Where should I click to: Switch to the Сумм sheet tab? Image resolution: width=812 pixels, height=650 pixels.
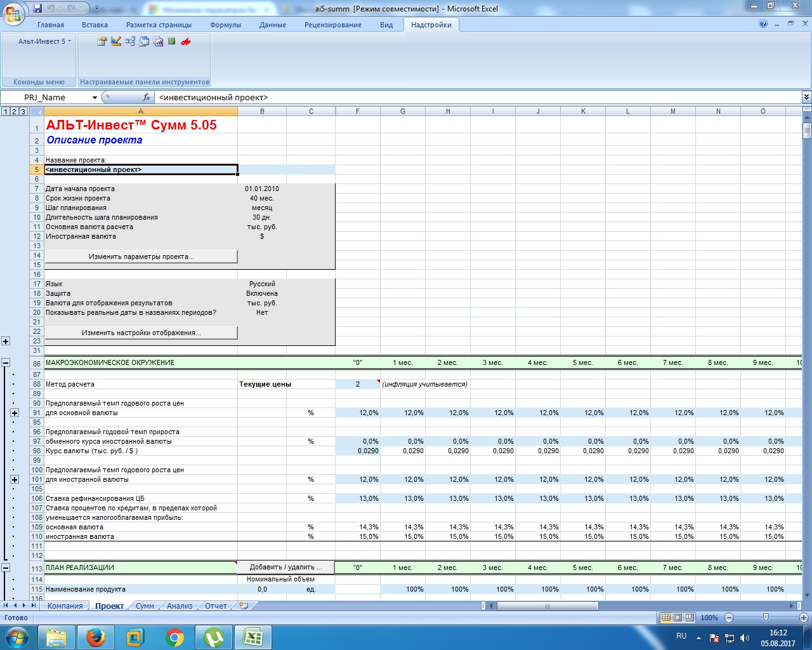coord(145,606)
